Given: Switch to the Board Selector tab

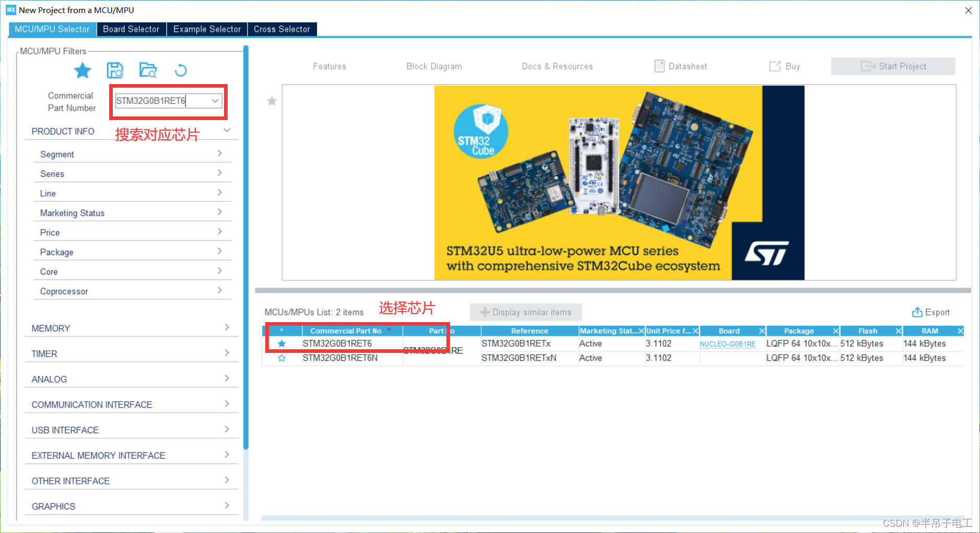Looking at the screenshot, I should [131, 29].
